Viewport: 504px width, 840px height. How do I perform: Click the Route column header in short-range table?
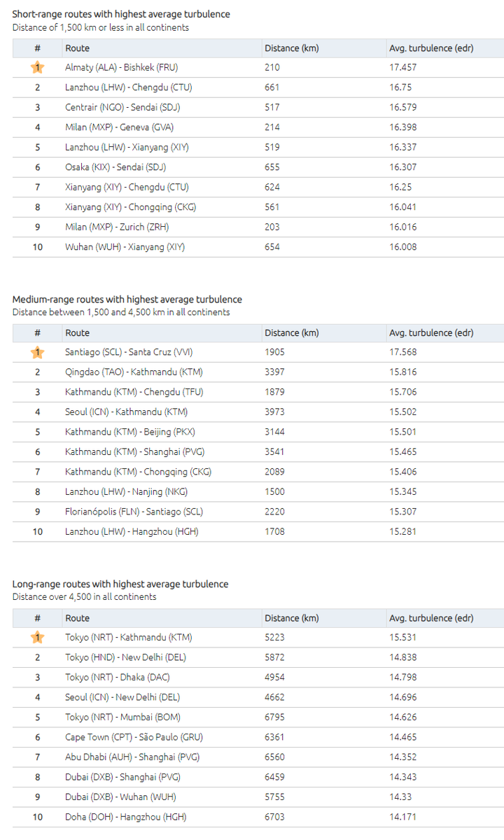(x=77, y=48)
